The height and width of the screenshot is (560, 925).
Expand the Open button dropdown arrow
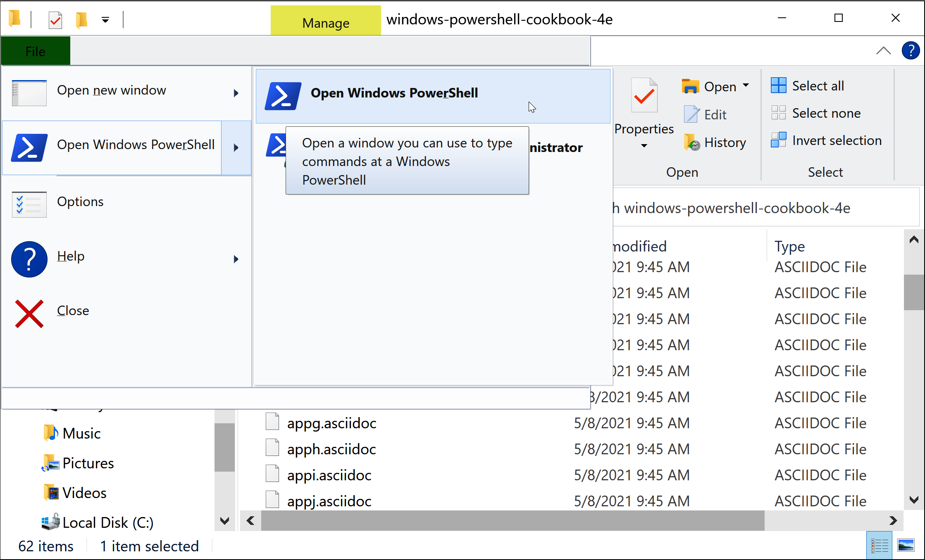click(746, 85)
